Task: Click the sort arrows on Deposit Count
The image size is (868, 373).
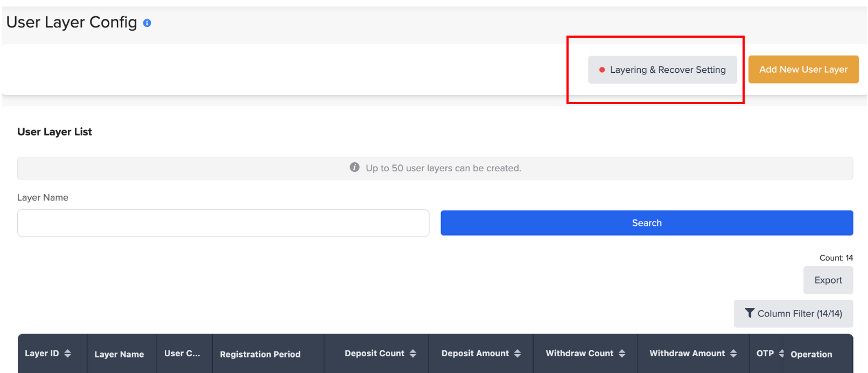Action: [x=413, y=354]
